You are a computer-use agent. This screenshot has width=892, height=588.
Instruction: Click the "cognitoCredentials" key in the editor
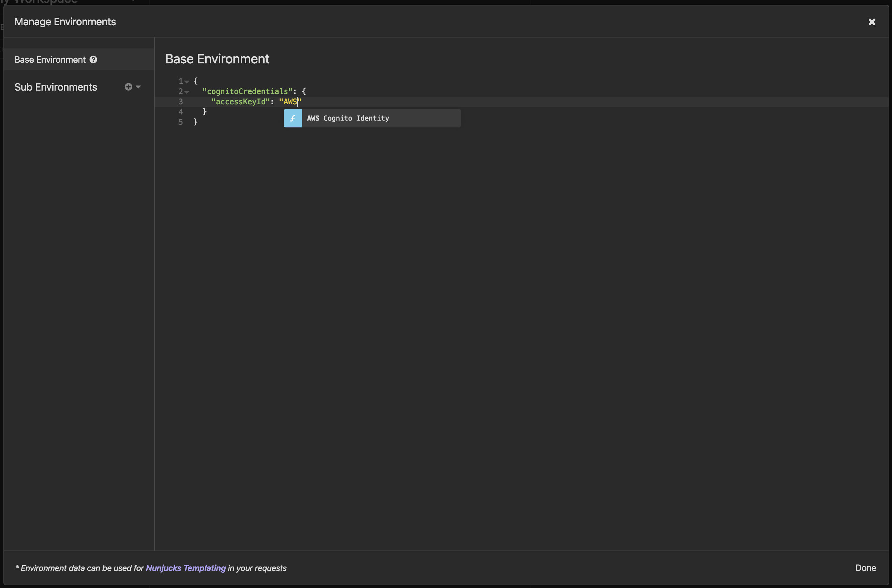pyautogui.click(x=247, y=91)
